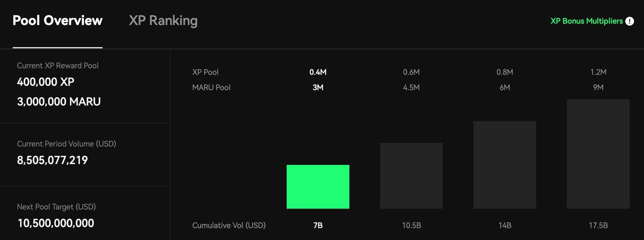Click the Cumulative Vol (USD) row label
The height and width of the screenshot is (240, 644).
(x=229, y=225)
